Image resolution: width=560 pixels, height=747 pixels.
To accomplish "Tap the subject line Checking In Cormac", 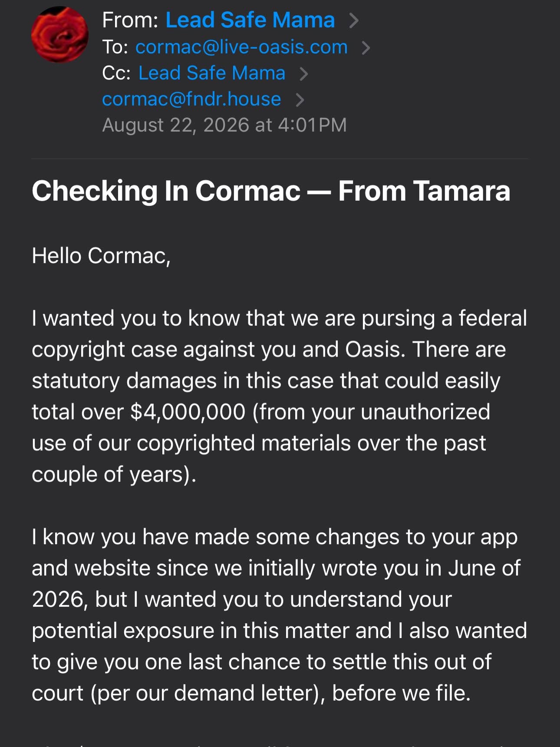I will (271, 191).
